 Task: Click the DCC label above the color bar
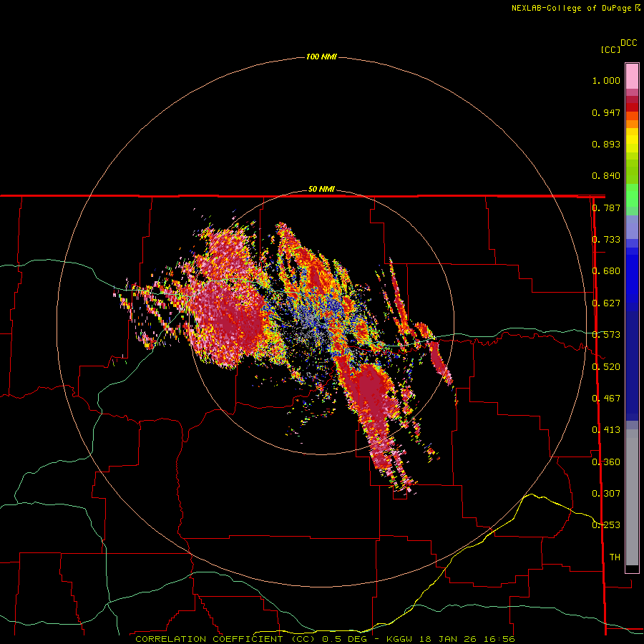click(x=628, y=43)
